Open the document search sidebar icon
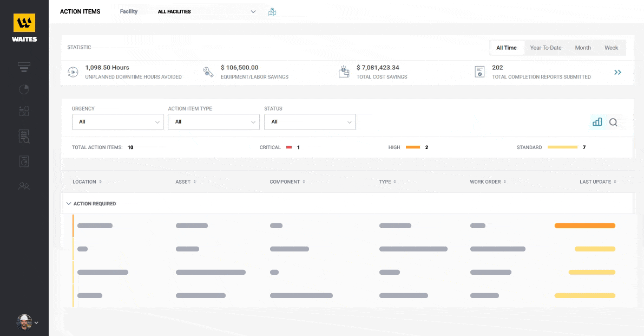The height and width of the screenshot is (336, 644). (24, 136)
